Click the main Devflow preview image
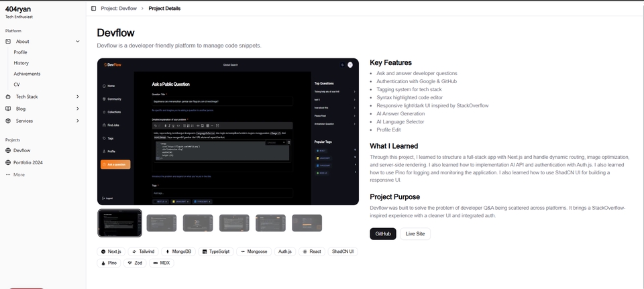Screen dimensions: 644x289 tap(228, 131)
